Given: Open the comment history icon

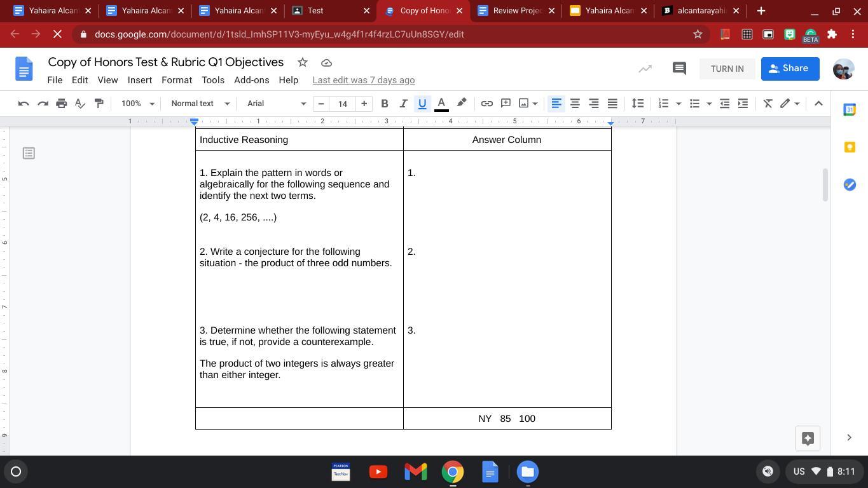Looking at the screenshot, I should [679, 69].
